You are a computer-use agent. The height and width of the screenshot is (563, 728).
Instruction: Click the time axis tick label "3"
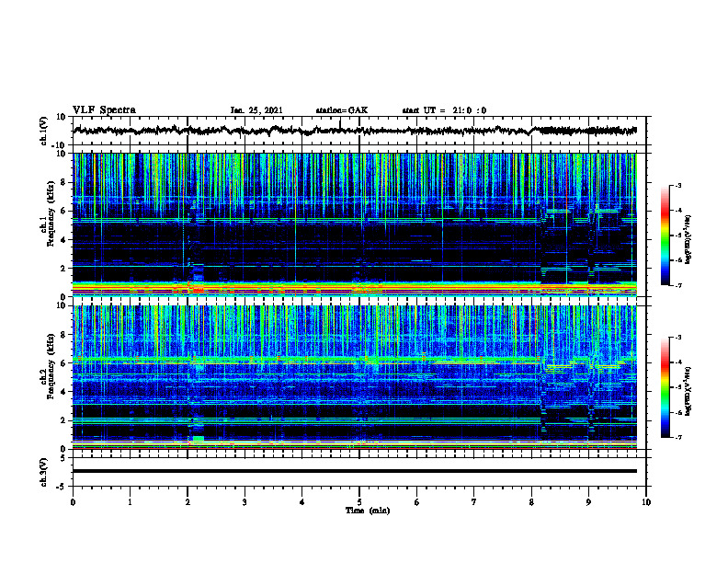[245, 502]
